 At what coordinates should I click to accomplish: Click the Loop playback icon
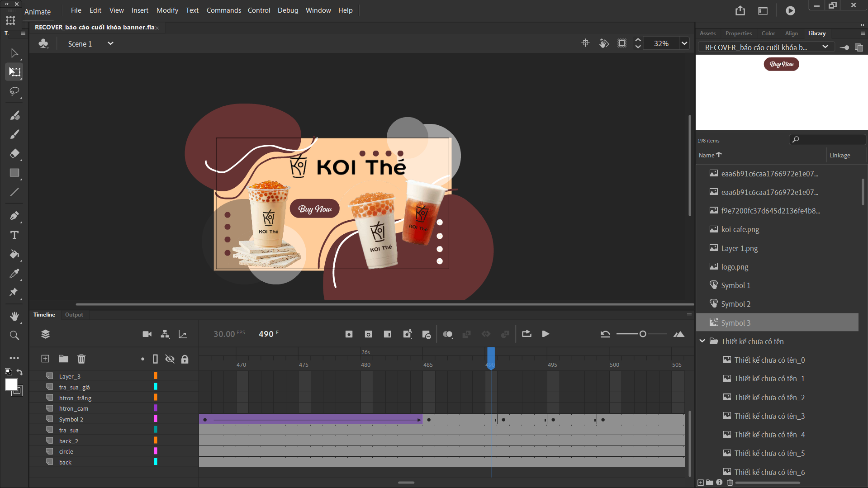[x=526, y=334]
